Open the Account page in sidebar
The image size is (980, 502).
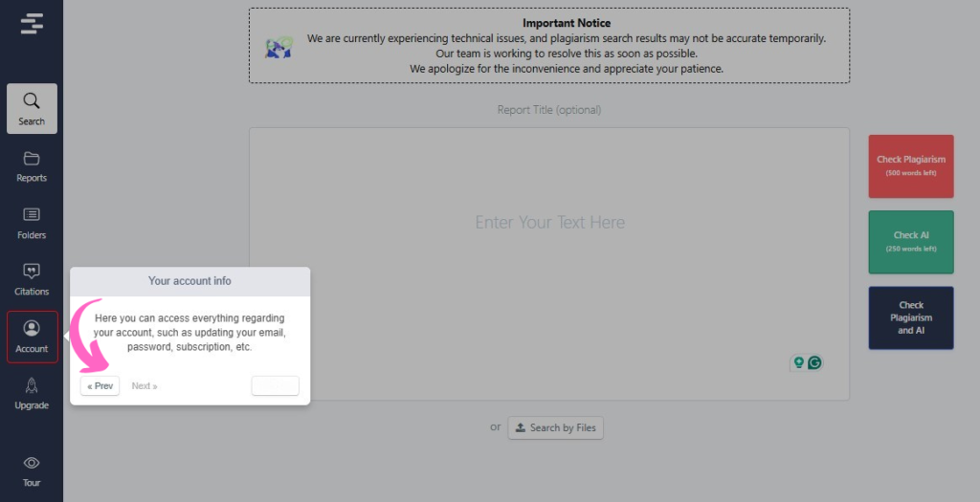click(x=32, y=337)
